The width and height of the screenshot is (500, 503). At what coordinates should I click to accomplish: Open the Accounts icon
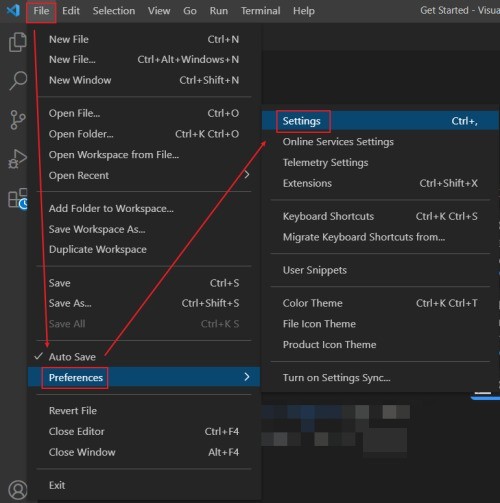[x=18, y=490]
